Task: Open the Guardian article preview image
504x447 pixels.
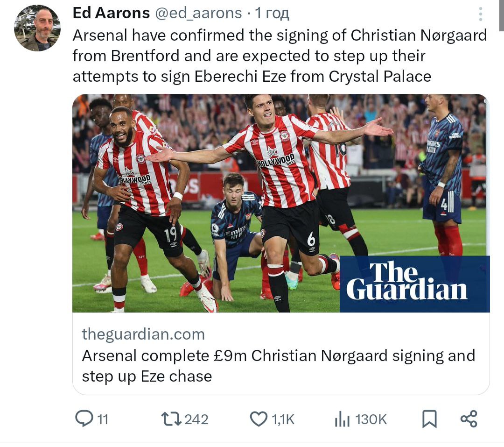Action: 281,203
